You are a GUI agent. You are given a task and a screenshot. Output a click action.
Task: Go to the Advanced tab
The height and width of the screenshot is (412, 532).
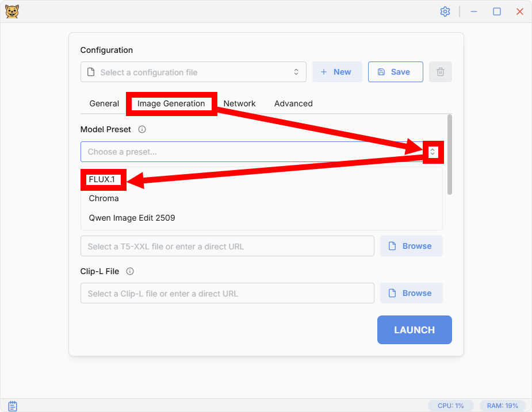[293, 103]
